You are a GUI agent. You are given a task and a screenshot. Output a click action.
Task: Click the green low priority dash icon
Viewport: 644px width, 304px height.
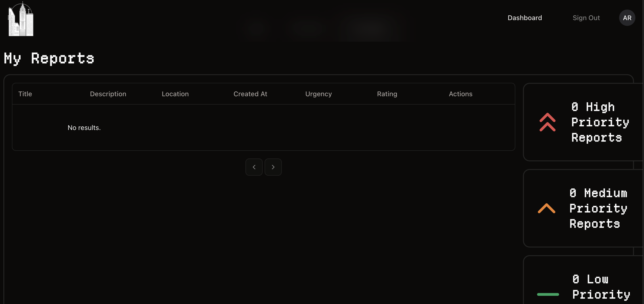[548, 294]
